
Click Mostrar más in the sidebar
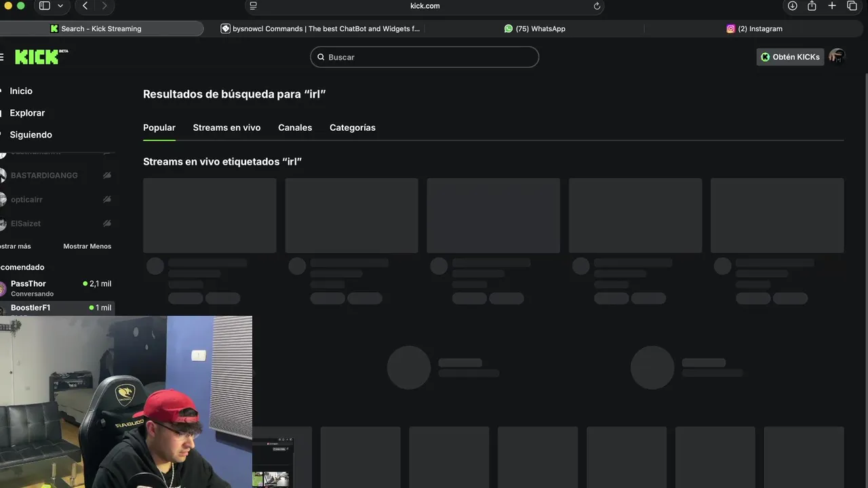pos(15,246)
